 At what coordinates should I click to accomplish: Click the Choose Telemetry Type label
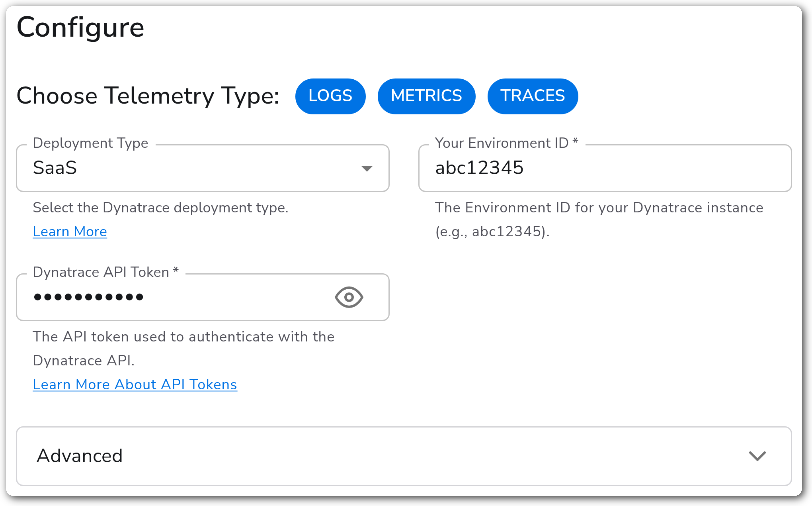click(148, 96)
